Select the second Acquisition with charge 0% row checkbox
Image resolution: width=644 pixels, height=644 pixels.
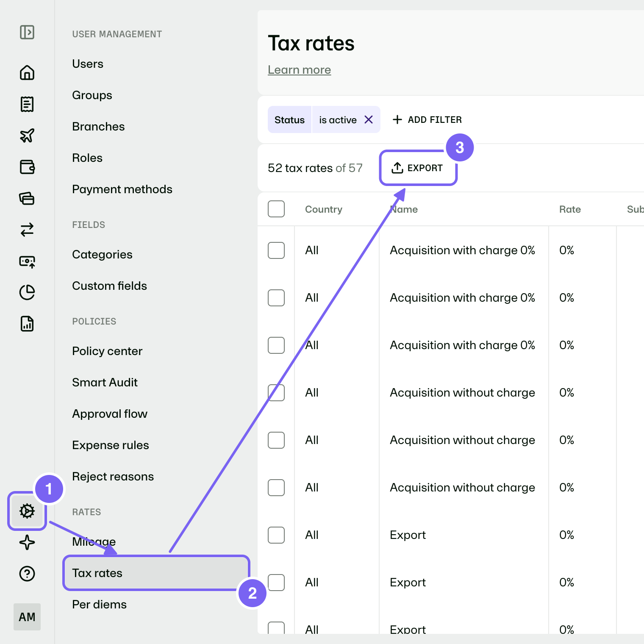click(276, 298)
